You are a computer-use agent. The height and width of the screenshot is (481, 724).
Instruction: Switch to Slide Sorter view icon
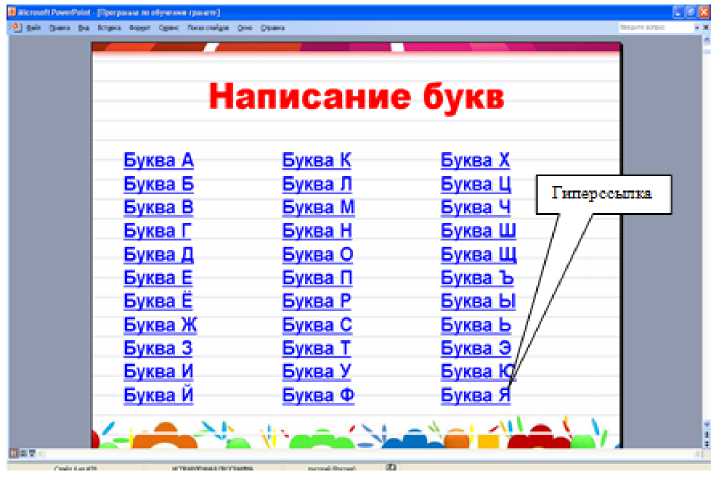[x=23, y=453]
